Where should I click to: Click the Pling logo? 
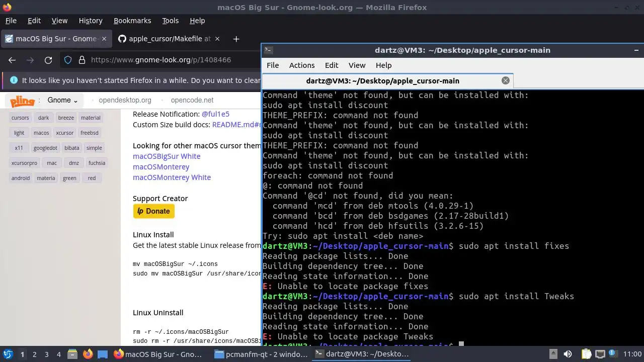[23, 101]
